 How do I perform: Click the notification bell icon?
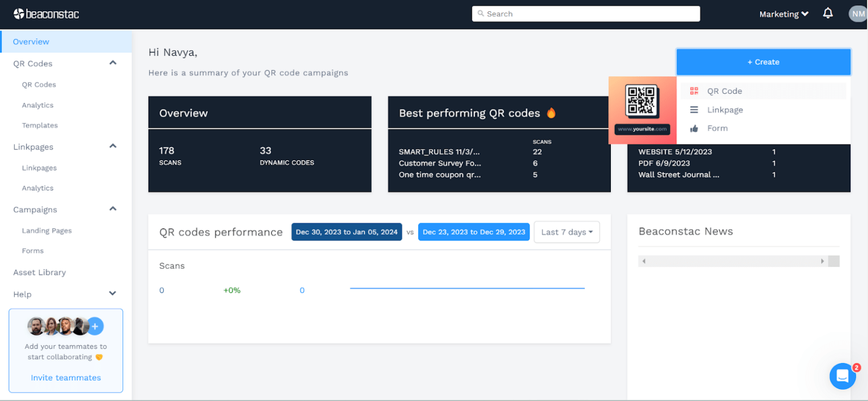coord(828,14)
